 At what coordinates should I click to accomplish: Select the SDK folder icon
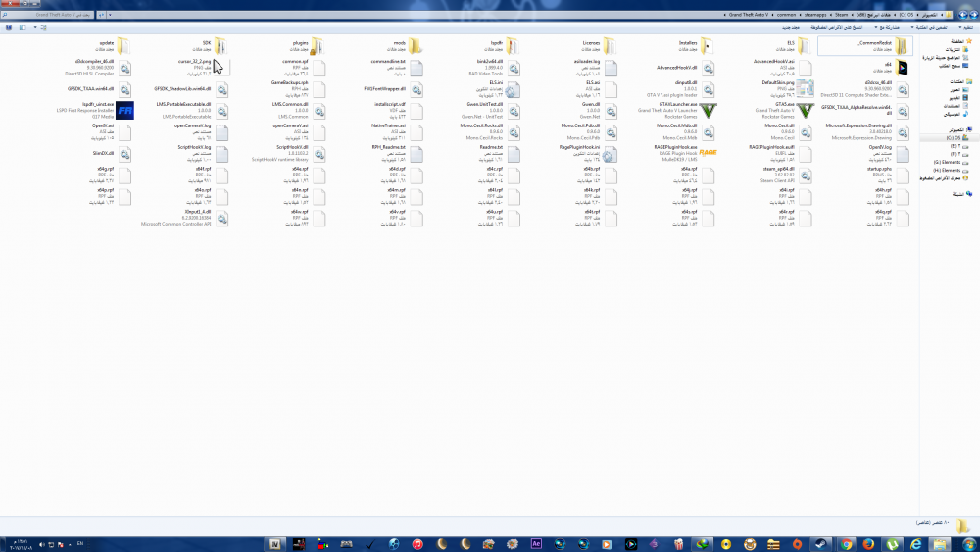221,46
